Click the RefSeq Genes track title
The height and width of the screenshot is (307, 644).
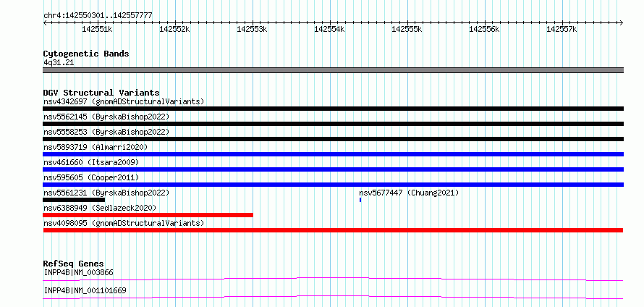[74, 264]
